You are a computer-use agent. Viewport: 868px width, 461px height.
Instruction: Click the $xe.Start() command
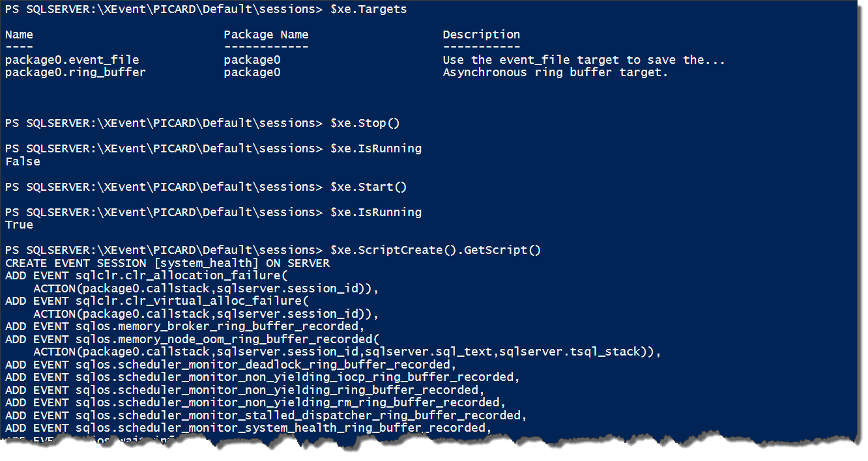[368, 187]
